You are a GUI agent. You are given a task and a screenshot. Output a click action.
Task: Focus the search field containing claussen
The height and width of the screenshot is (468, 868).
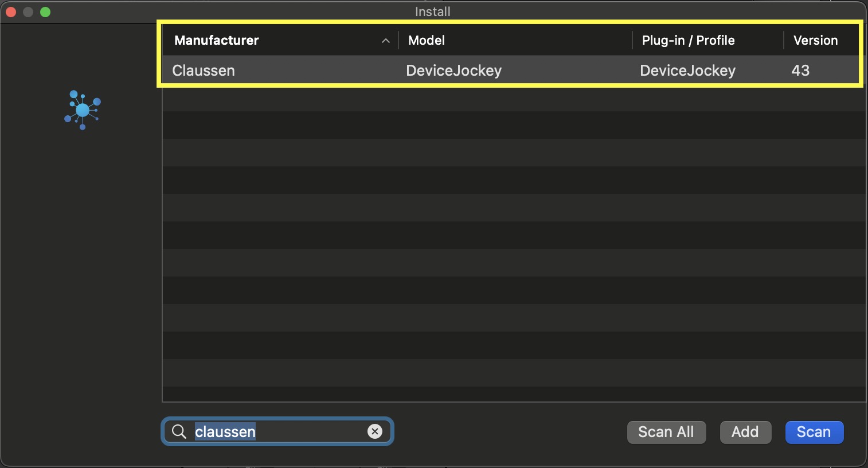277,431
